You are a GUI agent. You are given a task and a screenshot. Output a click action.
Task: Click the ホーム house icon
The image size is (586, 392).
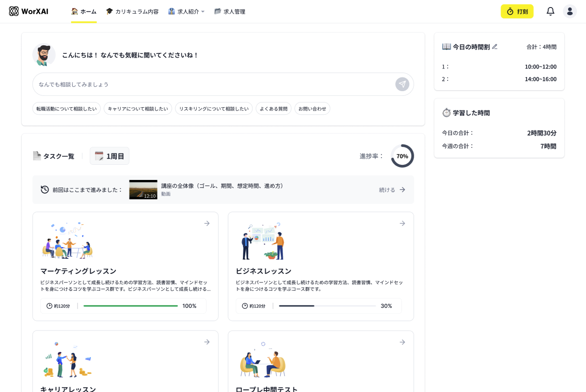tap(75, 11)
